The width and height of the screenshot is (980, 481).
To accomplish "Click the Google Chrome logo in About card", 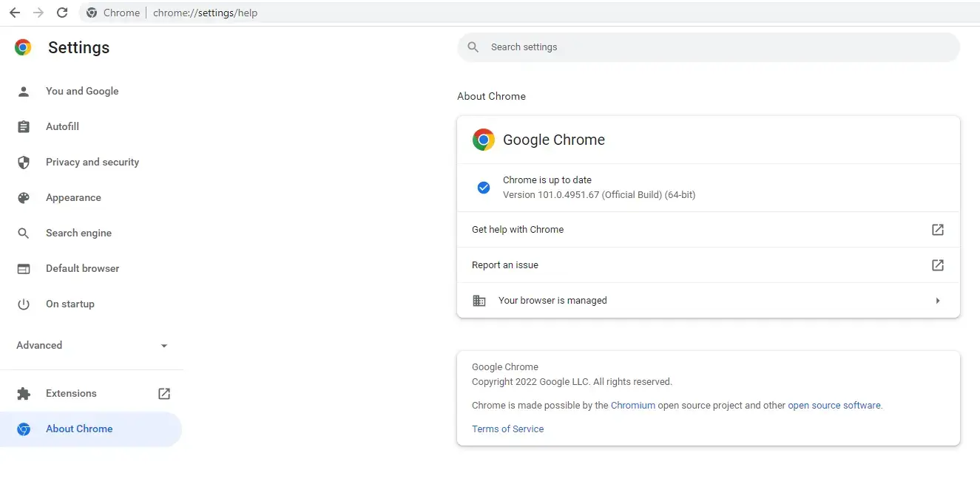I will 484,140.
